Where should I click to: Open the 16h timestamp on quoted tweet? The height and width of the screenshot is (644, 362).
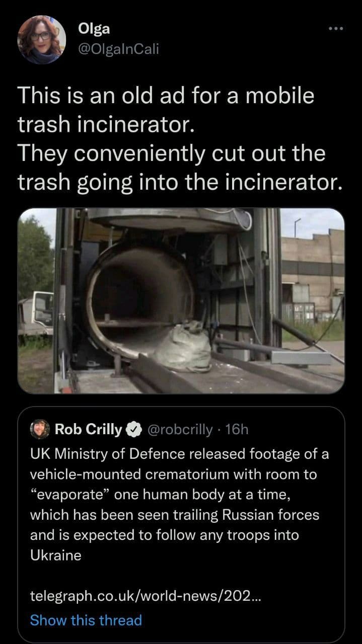click(x=237, y=429)
